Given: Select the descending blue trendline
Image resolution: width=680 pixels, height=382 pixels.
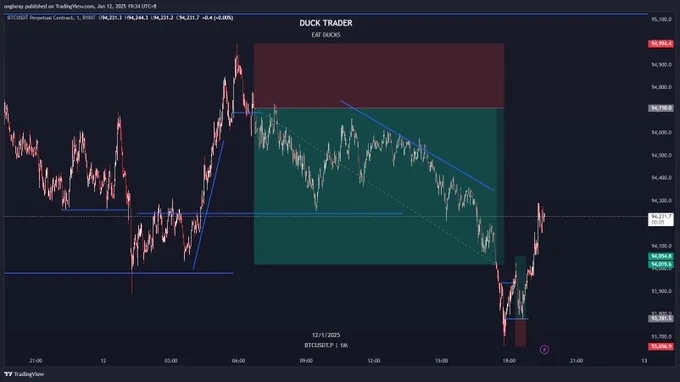Looking at the screenshot, I should [417, 146].
